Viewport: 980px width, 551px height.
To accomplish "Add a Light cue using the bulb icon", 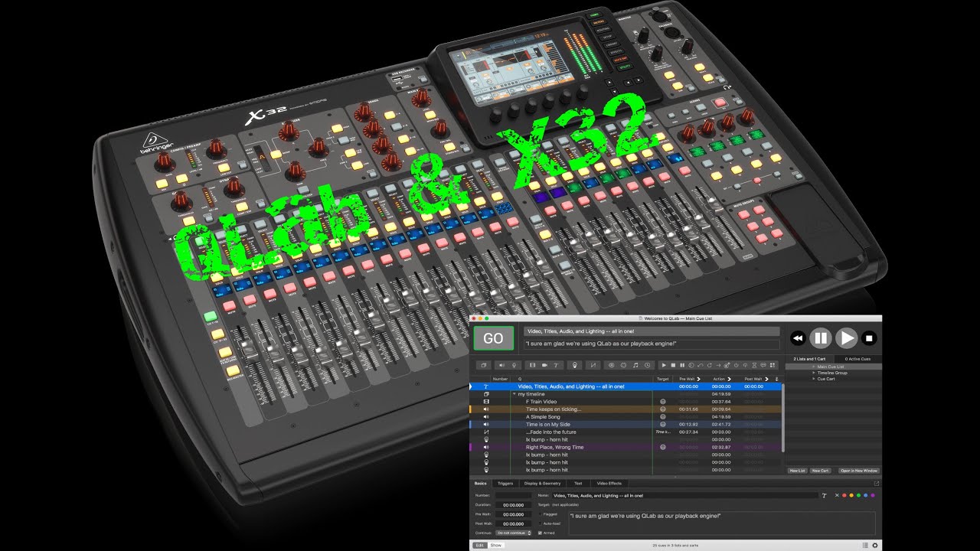I will [x=575, y=365].
